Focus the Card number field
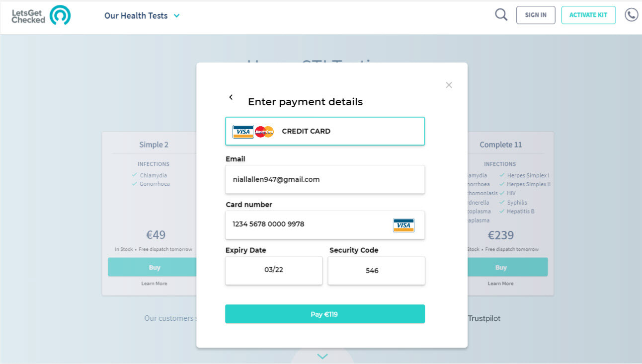This screenshot has height=364, width=642. pyautogui.click(x=325, y=224)
